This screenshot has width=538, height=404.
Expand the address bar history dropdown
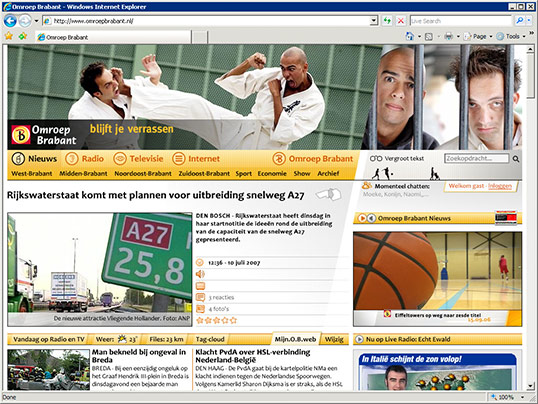click(374, 21)
